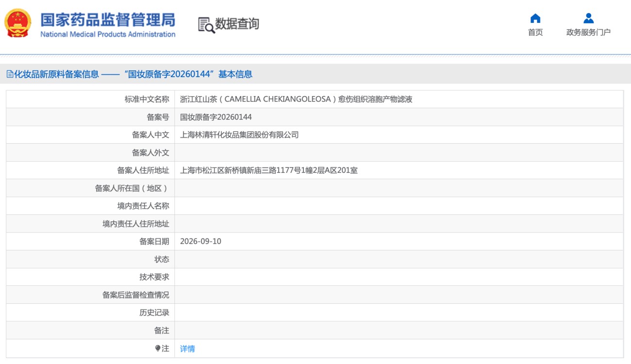Select the 状态 label
The height and width of the screenshot is (364, 631).
[162, 259]
